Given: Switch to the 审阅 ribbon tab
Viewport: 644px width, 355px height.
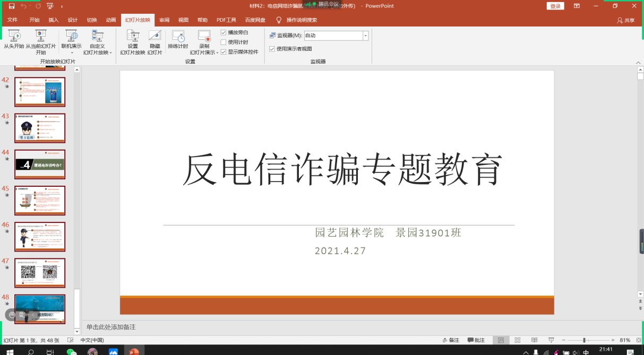Looking at the screenshot, I should [x=164, y=20].
